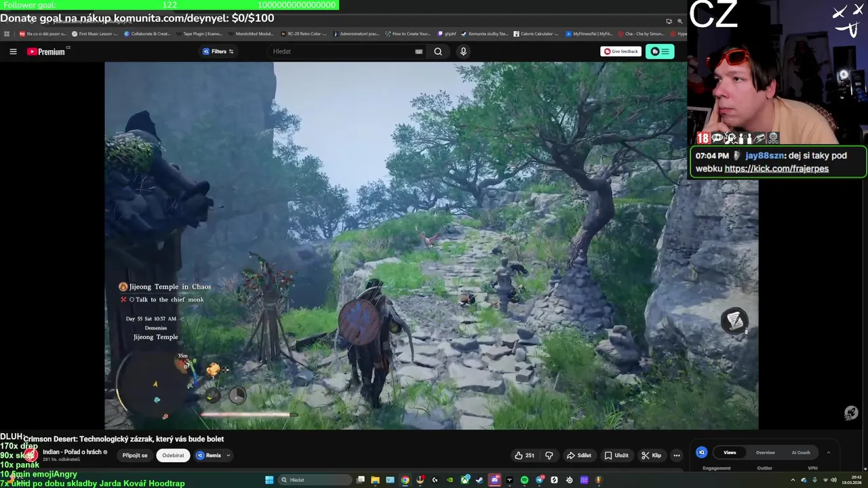Save video with the Uložit button
868x488 pixels.
(x=616, y=455)
